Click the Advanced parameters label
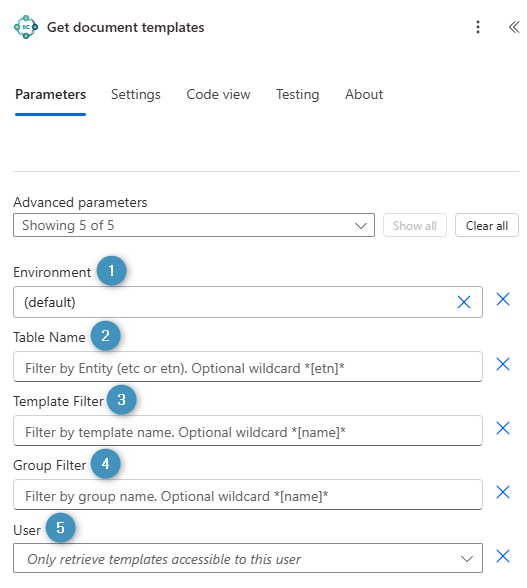The height and width of the screenshot is (588, 527). [x=80, y=202]
